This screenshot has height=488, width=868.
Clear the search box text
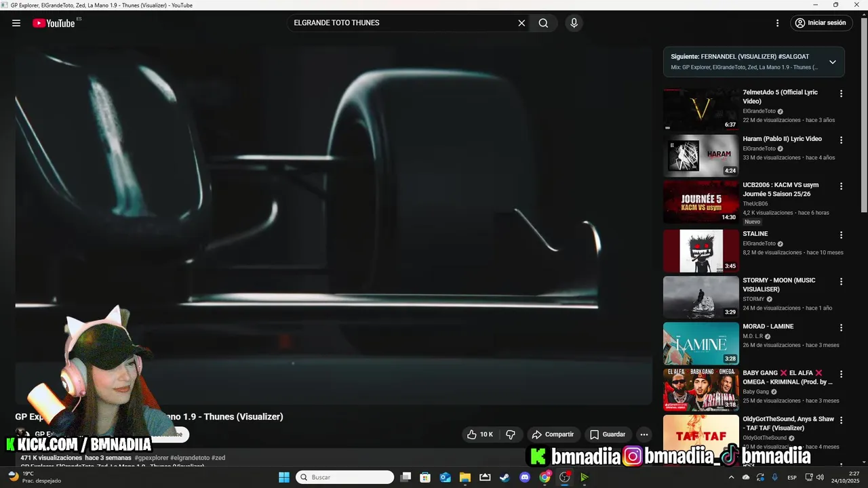[521, 23]
